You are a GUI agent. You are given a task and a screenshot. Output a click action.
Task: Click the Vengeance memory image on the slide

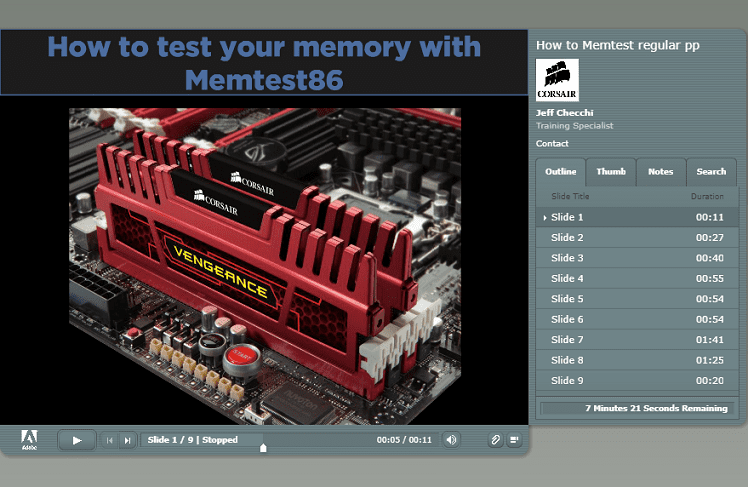tap(265, 266)
